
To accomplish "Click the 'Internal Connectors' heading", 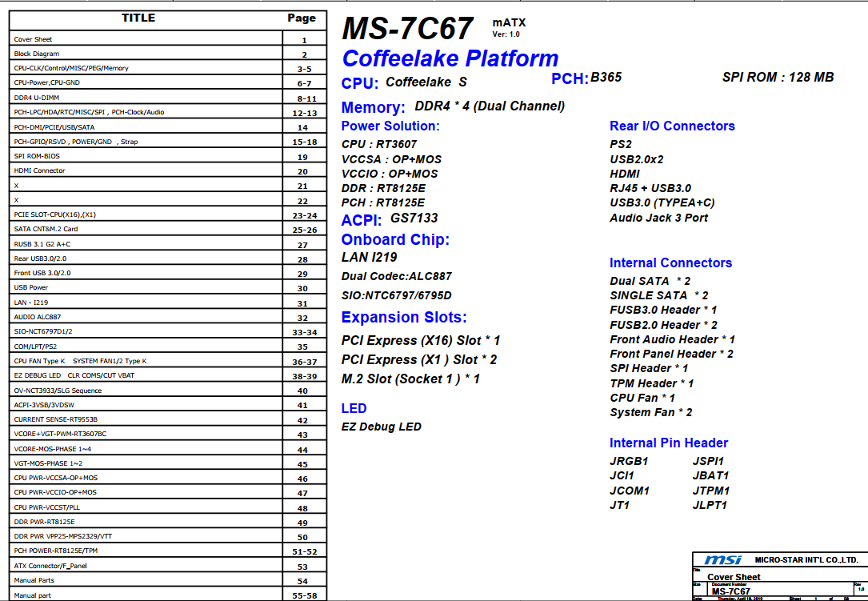I will 670,262.
